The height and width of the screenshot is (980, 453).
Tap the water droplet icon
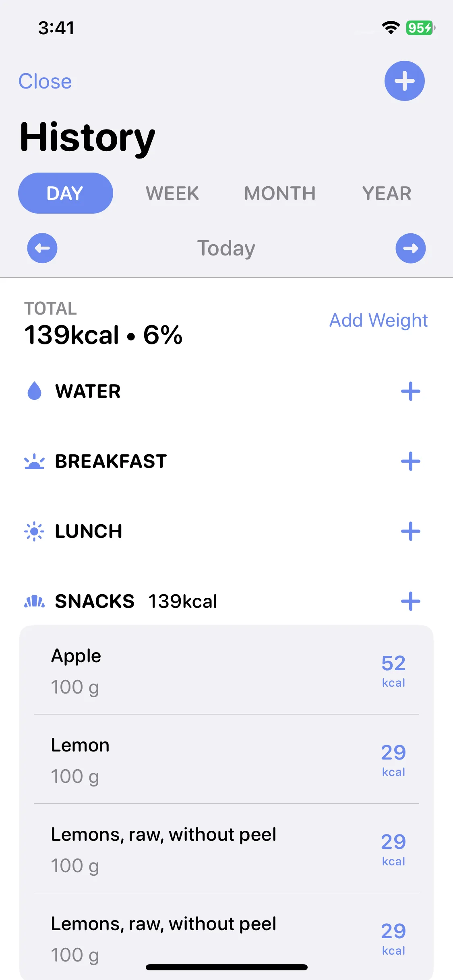(34, 391)
